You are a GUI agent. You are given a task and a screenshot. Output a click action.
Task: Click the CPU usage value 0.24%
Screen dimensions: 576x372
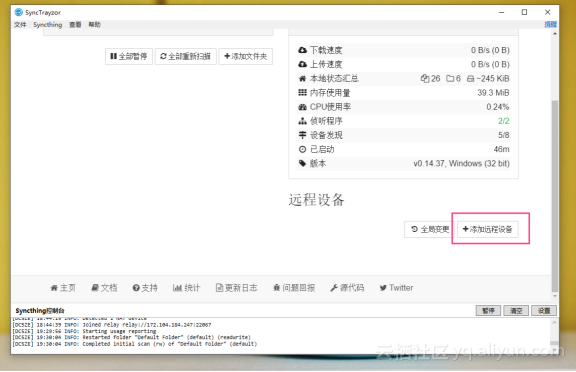[498, 107]
